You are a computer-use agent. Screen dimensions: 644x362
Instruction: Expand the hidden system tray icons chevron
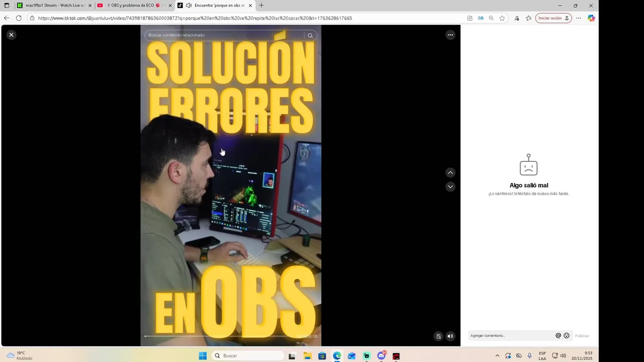click(x=497, y=356)
